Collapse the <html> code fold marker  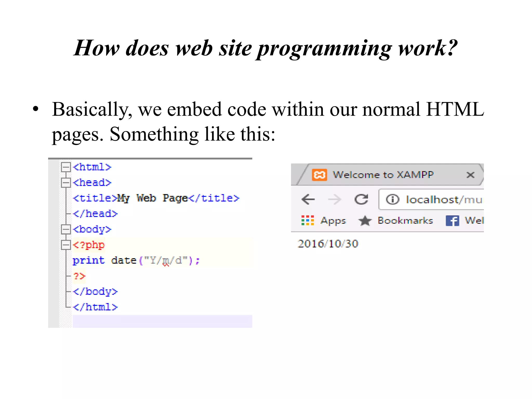point(66,167)
